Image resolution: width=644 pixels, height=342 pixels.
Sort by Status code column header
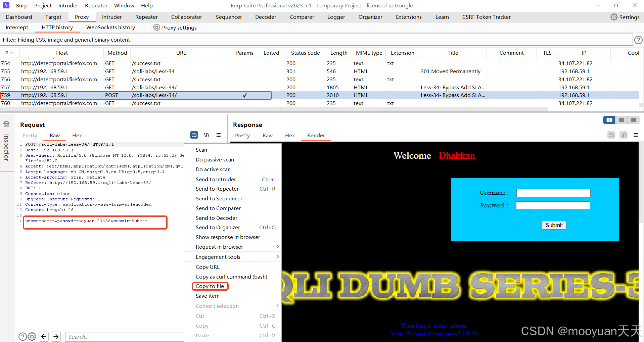pos(305,53)
